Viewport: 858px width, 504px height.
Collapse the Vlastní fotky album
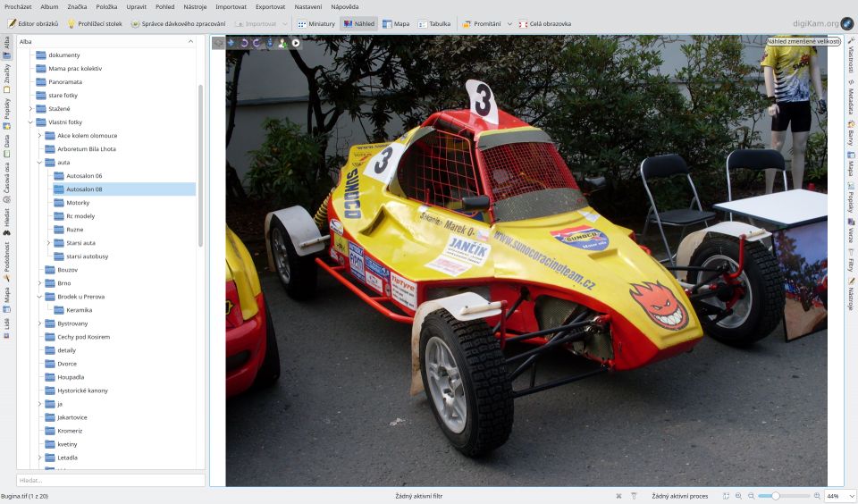coord(30,122)
